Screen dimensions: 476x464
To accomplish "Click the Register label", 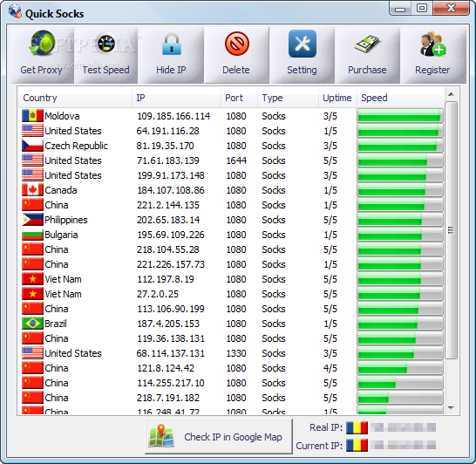I will click(x=432, y=70).
